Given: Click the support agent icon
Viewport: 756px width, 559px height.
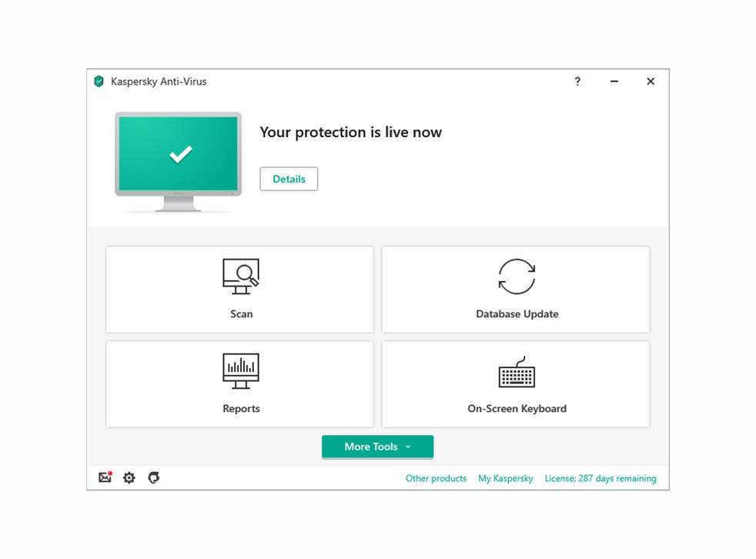Looking at the screenshot, I should pos(153,477).
